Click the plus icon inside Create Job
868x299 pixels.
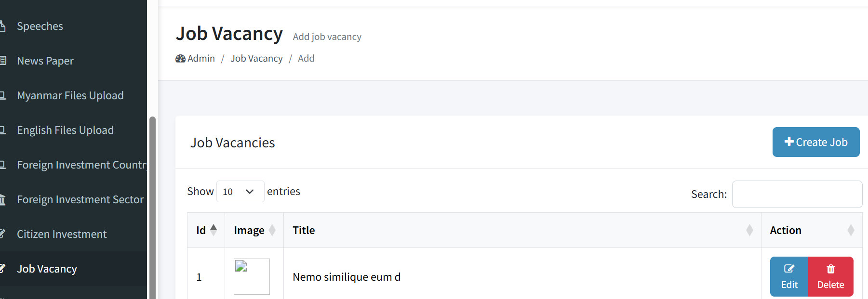click(788, 142)
